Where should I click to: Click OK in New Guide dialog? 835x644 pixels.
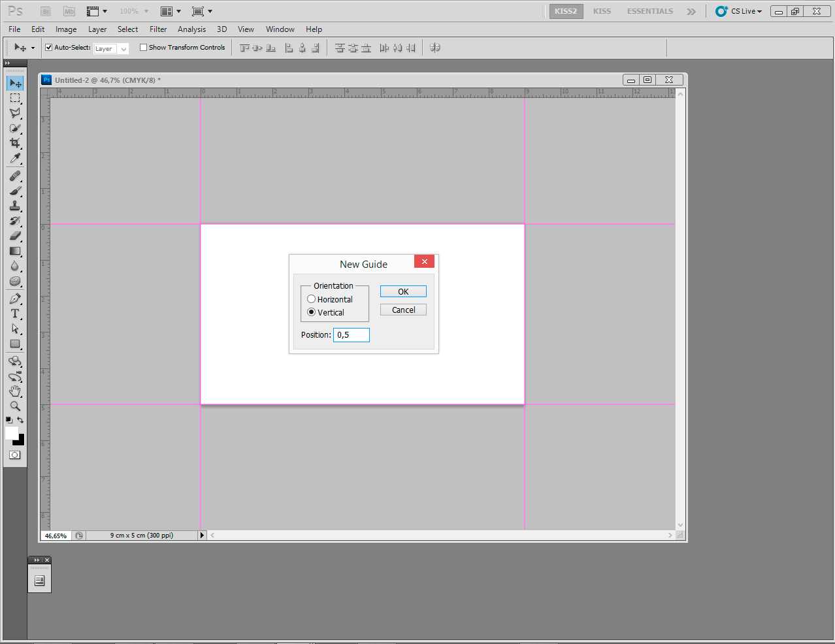pyautogui.click(x=403, y=291)
